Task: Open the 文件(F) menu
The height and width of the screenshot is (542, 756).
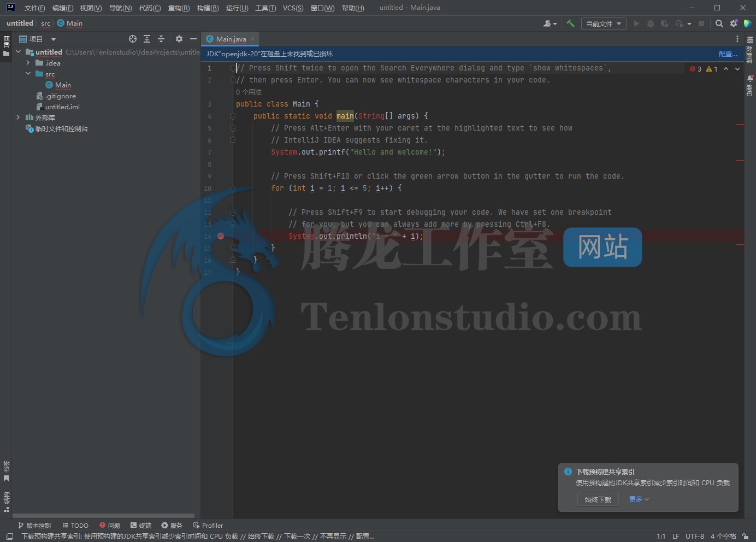Action: 34,8
